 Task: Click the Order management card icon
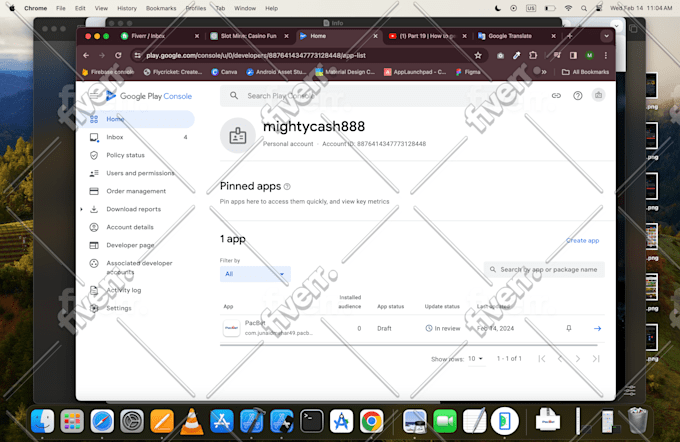(x=94, y=191)
